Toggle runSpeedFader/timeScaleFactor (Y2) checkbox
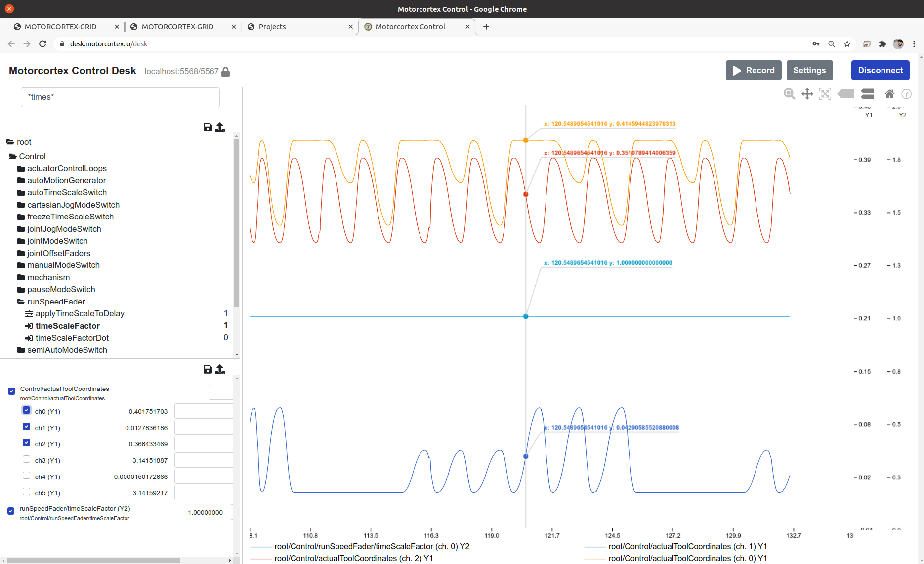This screenshot has width=924, height=564. click(x=11, y=511)
